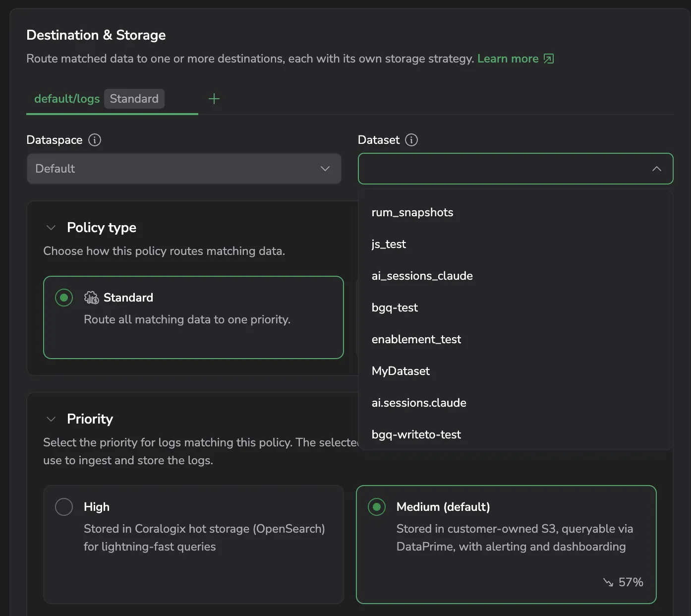Select enablement_test dataset option

516,339
